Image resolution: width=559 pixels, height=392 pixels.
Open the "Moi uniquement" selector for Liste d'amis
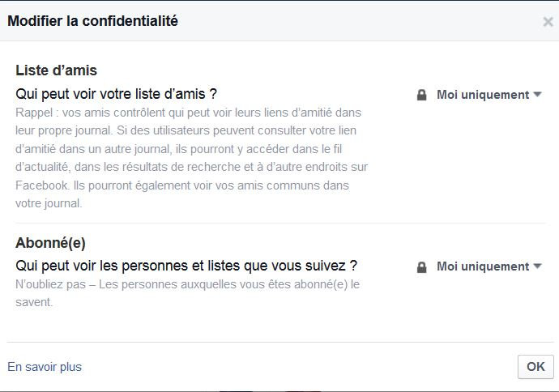(x=482, y=95)
